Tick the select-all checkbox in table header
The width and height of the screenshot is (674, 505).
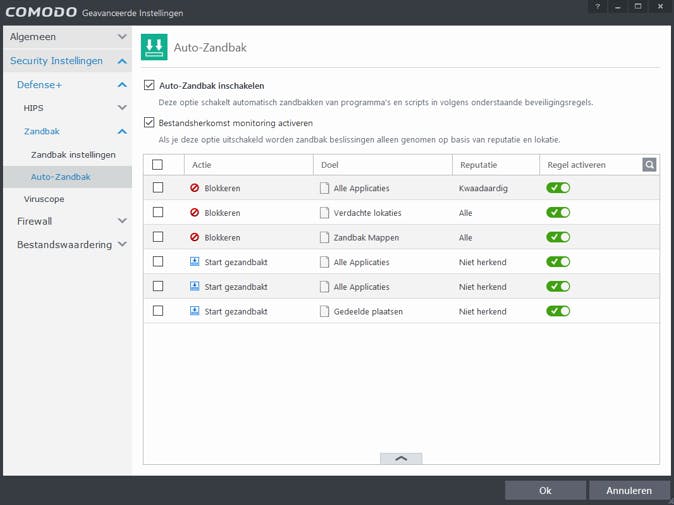click(x=158, y=165)
